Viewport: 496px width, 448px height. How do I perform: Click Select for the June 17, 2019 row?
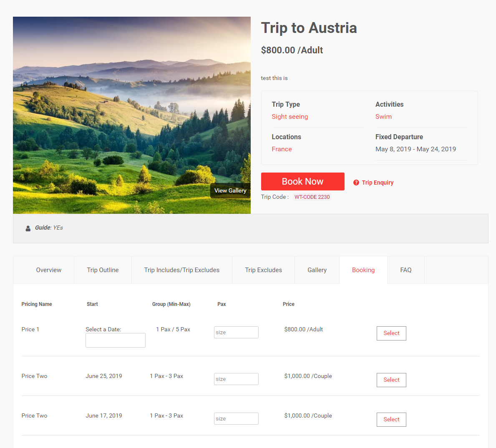coord(391,420)
